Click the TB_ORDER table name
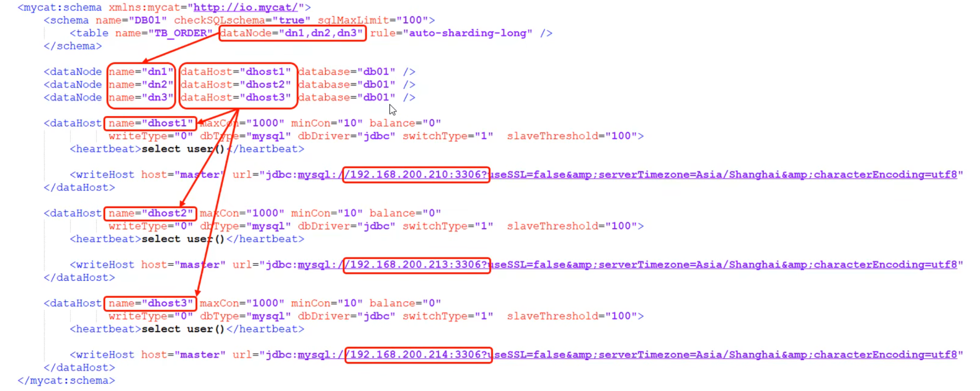This screenshot has height=391, width=980. tap(180, 33)
